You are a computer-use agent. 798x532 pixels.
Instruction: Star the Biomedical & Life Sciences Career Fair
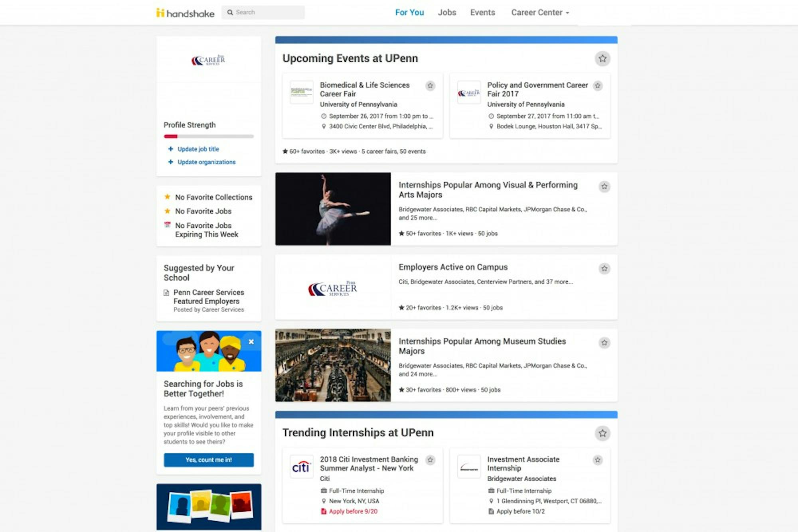pos(430,86)
